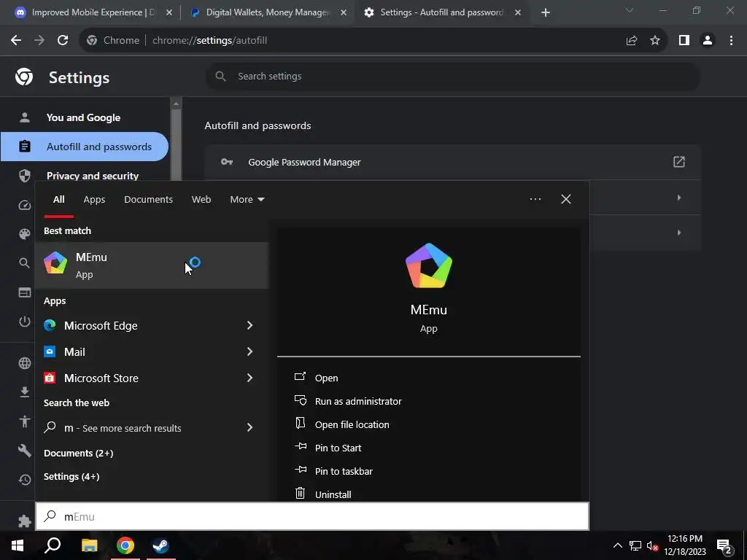Image resolution: width=747 pixels, height=560 pixels.
Task: Choose Run as administrator for MEmu
Action: (358, 402)
